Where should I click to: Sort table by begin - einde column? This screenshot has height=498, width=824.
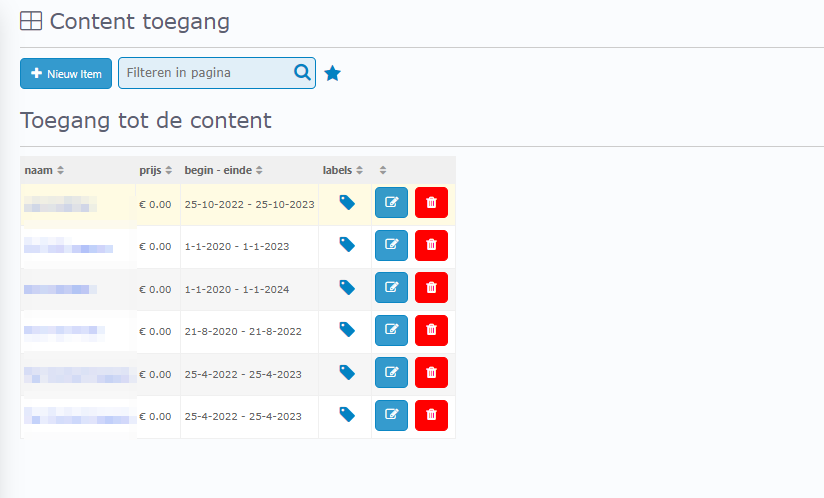223,170
